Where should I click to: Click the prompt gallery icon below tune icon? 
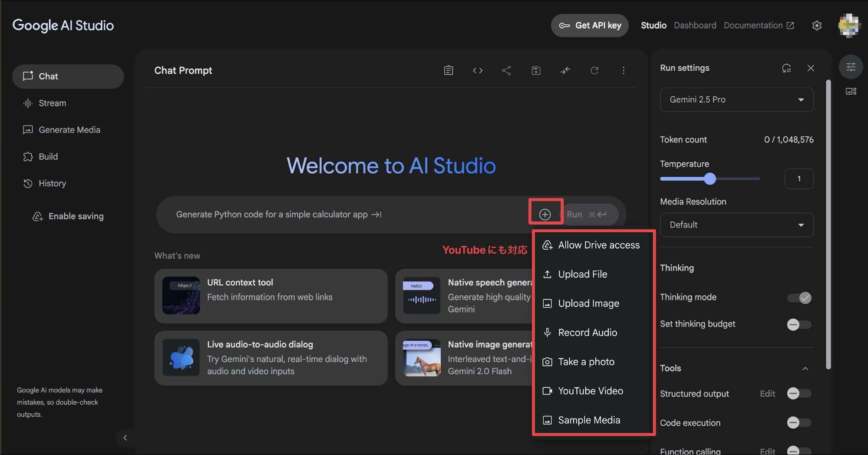click(x=851, y=91)
